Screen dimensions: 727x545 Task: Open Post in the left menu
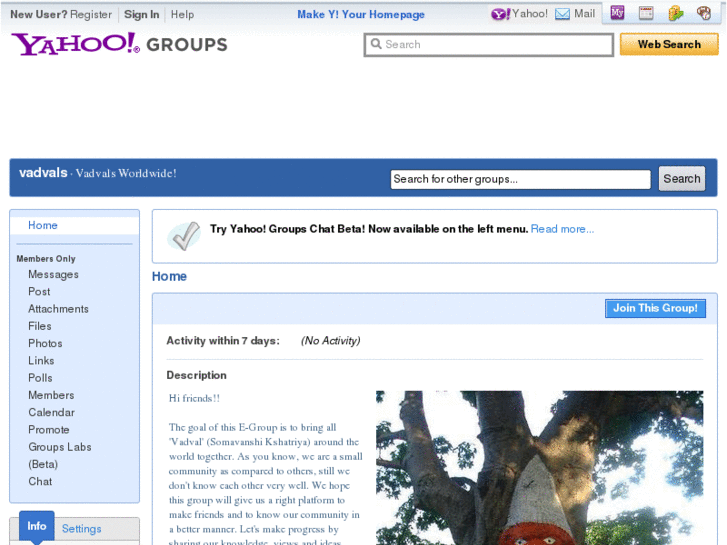39,292
